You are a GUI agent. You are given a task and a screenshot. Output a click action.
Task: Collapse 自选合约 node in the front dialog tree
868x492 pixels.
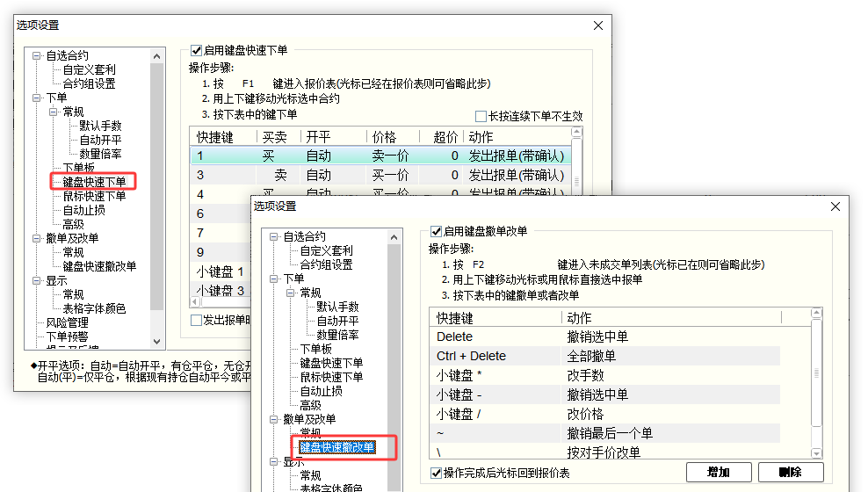click(274, 236)
